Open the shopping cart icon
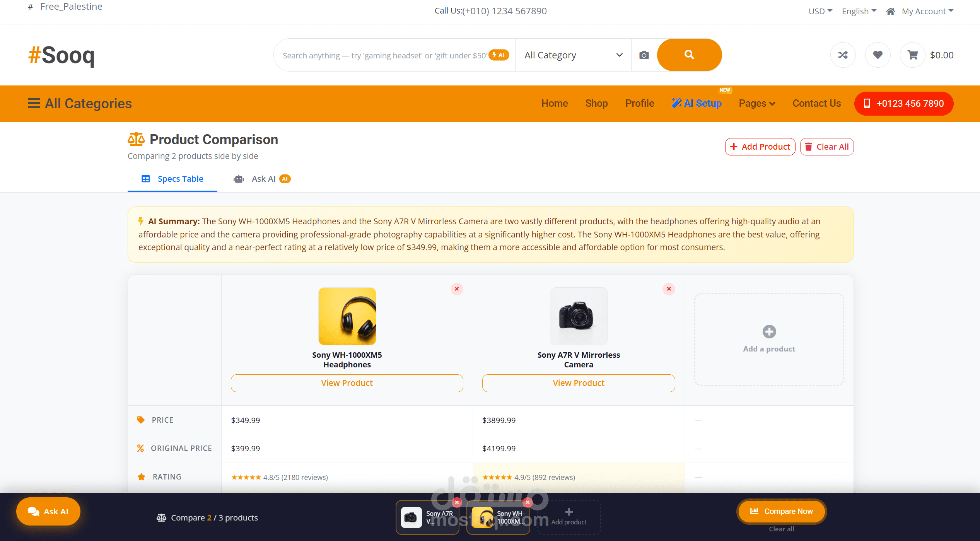This screenshot has width=980, height=541. pyautogui.click(x=913, y=55)
